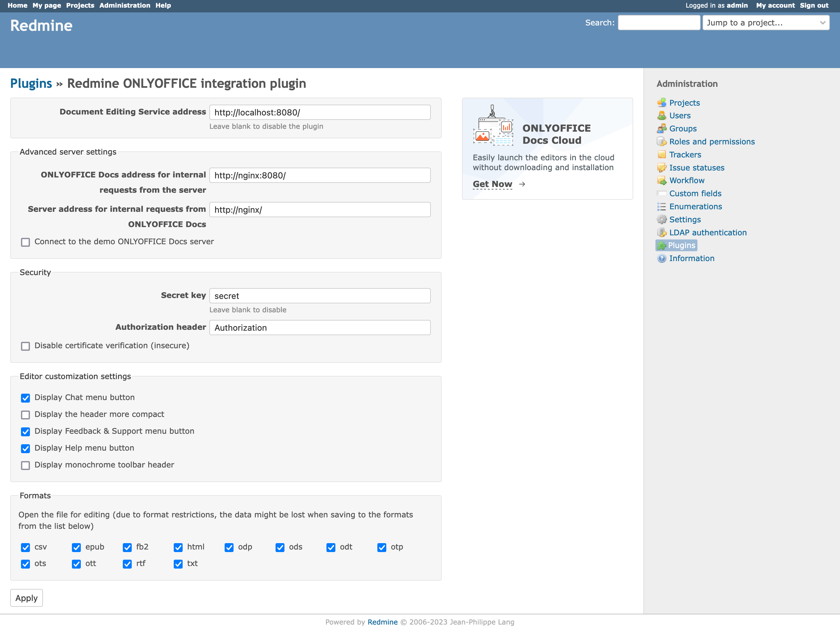Click the Get Now link
This screenshot has width=840, height=629.
pyautogui.click(x=492, y=184)
